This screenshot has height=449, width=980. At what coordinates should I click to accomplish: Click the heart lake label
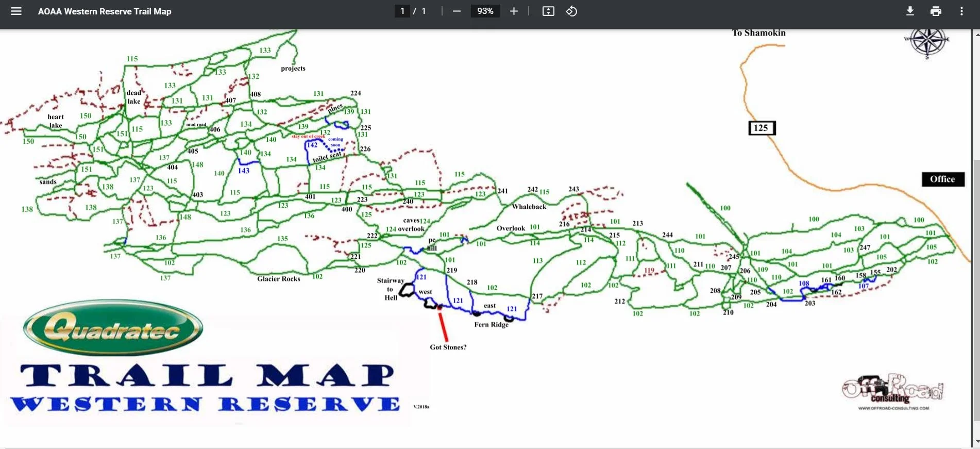pyautogui.click(x=56, y=121)
